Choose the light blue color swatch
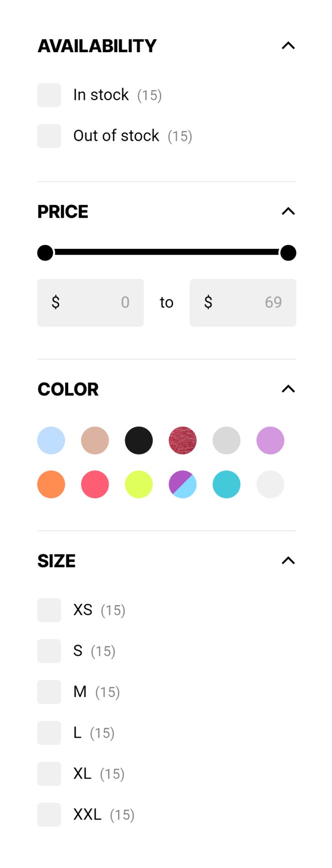The width and height of the screenshot is (332, 868). point(51,440)
